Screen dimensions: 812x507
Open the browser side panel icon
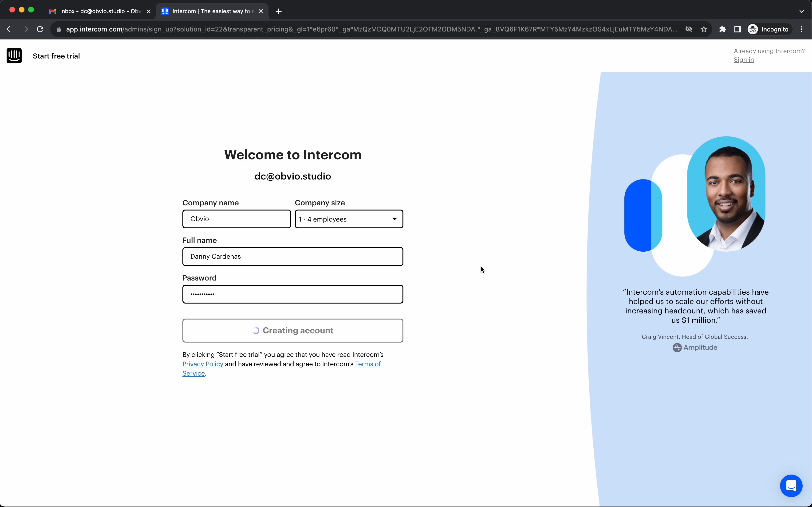point(737,29)
